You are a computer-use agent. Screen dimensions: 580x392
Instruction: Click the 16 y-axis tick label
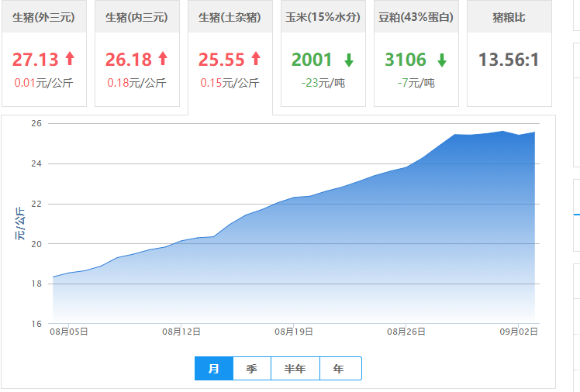pyautogui.click(x=36, y=324)
